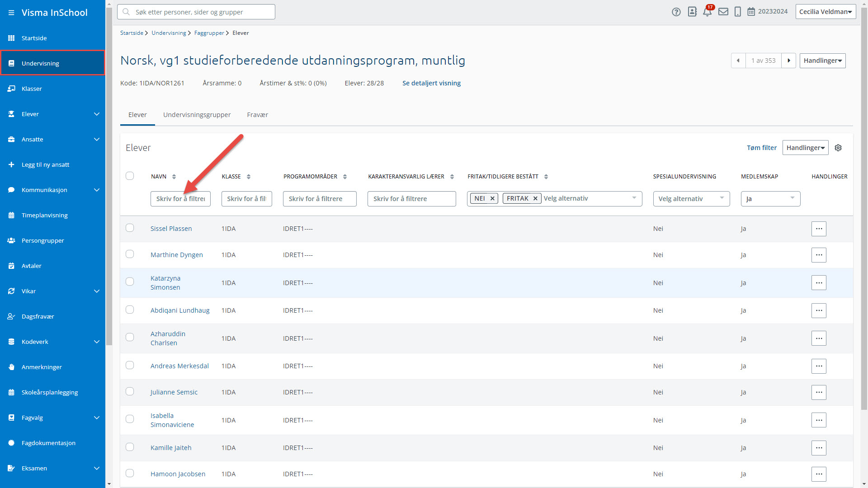Click the Karakteransvarlig lærer filter input
The height and width of the screenshot is (488, 868).
point(411,199)
